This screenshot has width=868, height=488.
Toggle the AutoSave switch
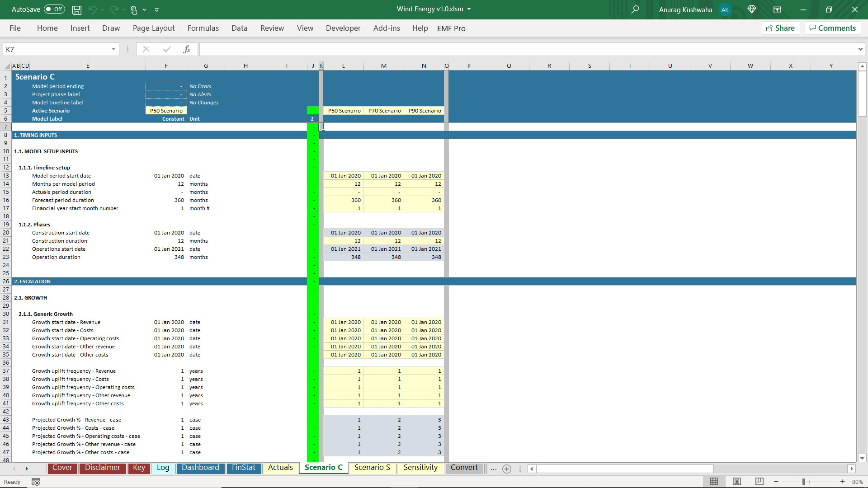tap(54, 9)
